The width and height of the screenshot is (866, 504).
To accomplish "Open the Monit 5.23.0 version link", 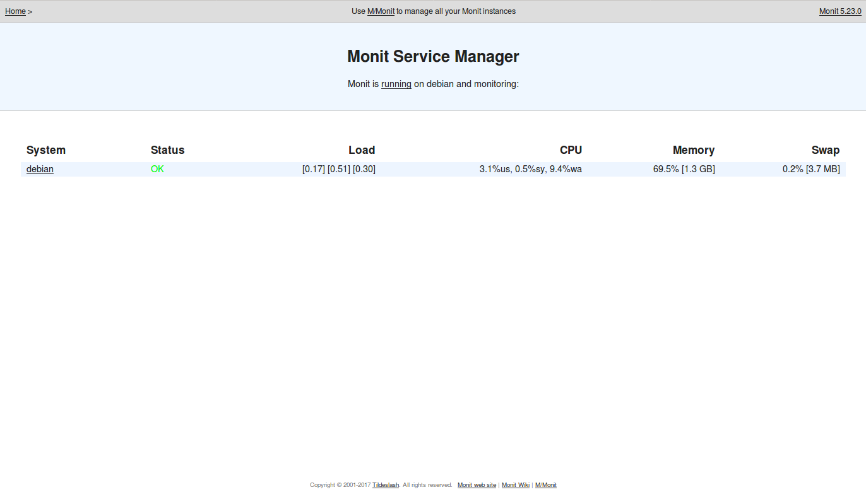I will click(840, 11).
